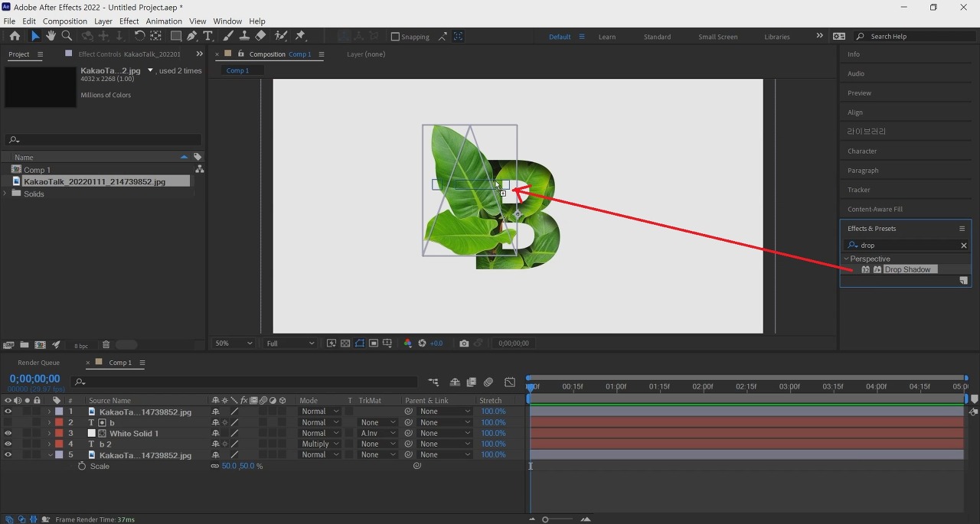Hide the 'b 2' text layer
The height and width of the screenshot is (524, 980).
pyautogui.click(x=8, y=444)
